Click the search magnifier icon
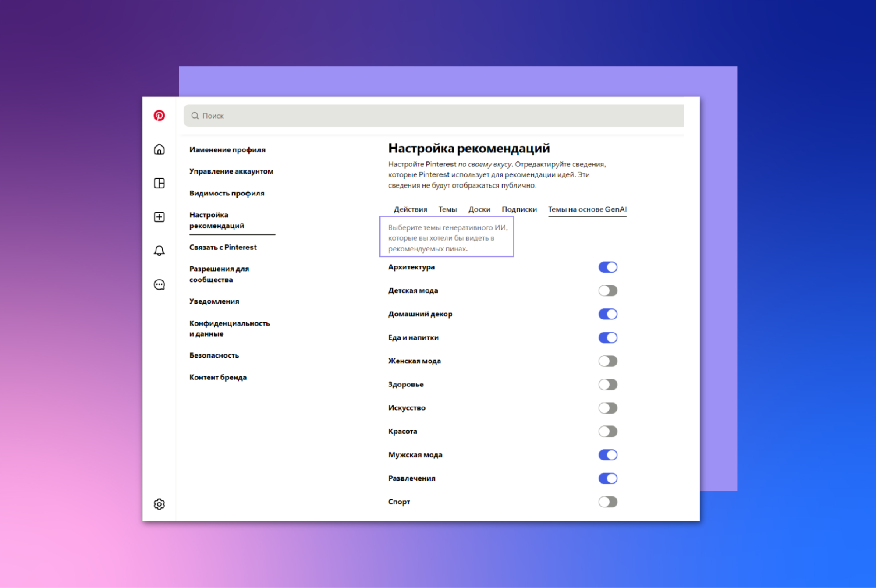This screenshot has width=876, height=588. tap(195, 116)
